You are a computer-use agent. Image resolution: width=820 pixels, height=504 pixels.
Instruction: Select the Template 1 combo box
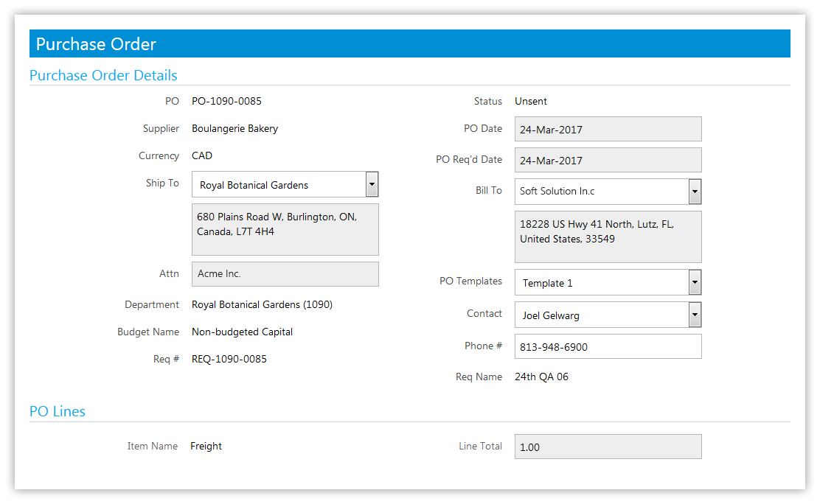pos(608,282)
